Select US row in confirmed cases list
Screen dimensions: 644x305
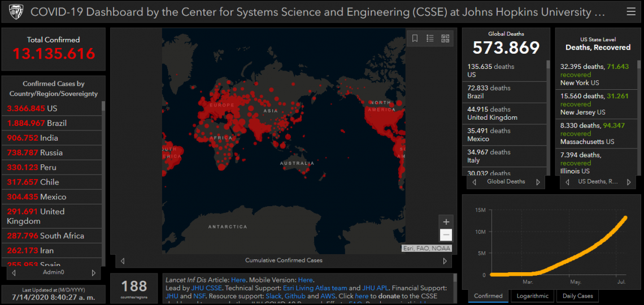pos(52,108)
